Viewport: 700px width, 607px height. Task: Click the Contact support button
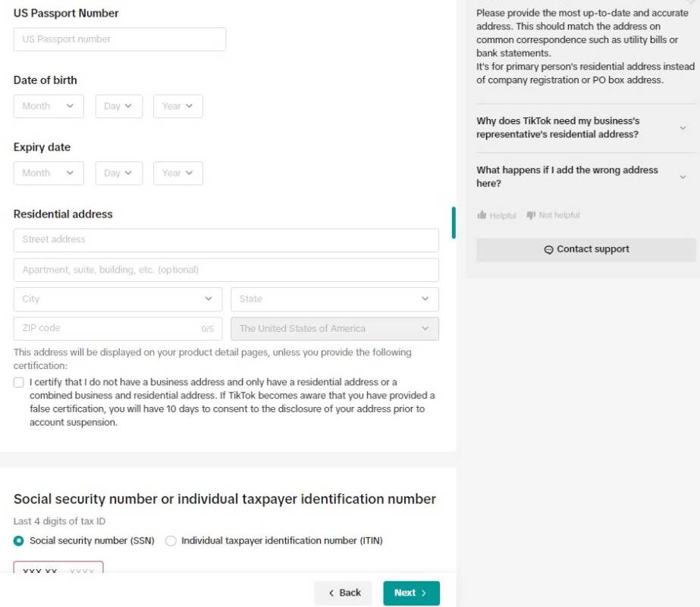coord(585,249)
